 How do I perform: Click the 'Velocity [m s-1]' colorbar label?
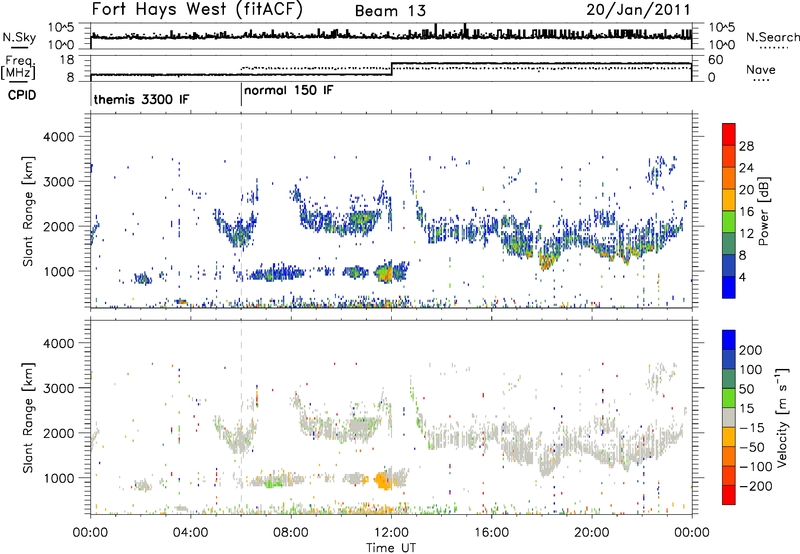[781, 417]
